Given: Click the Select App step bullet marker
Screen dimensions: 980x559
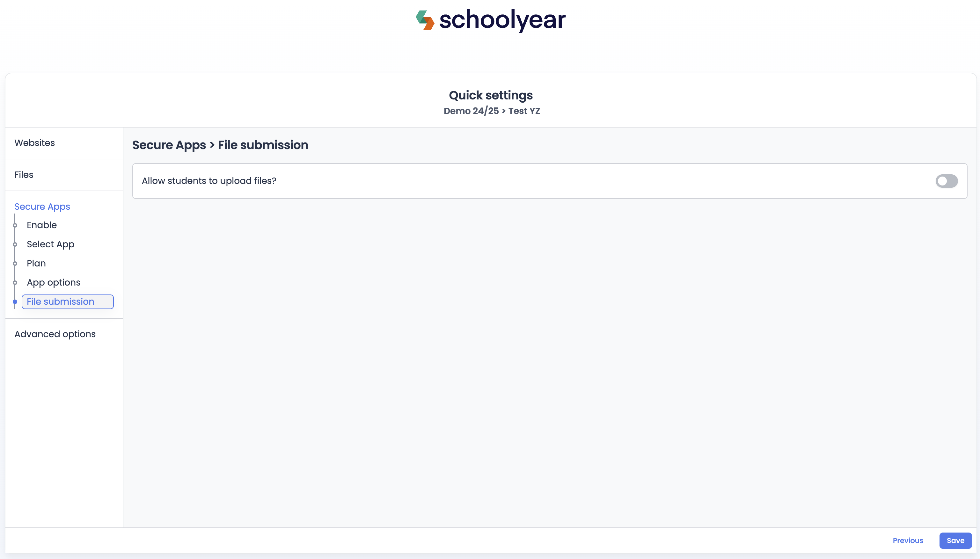Looking at the screenshot, I should (15, 244).
